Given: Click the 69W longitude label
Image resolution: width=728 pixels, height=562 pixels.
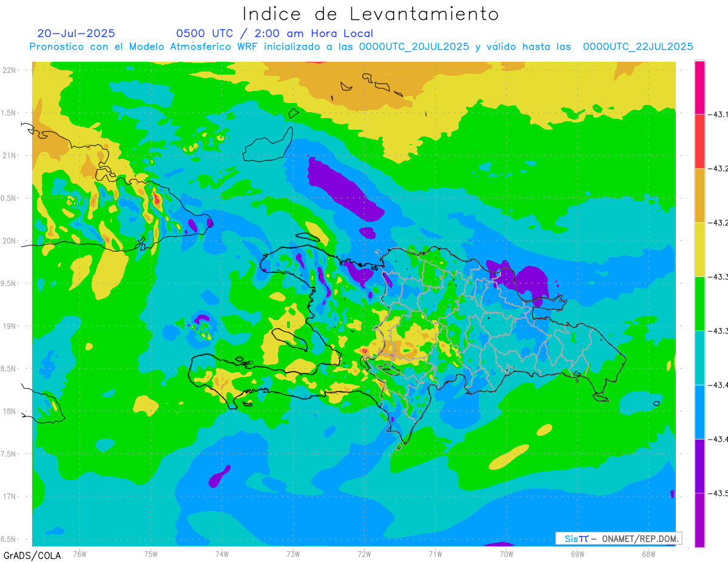Looking at the screenshot, I should coord(578,554).
